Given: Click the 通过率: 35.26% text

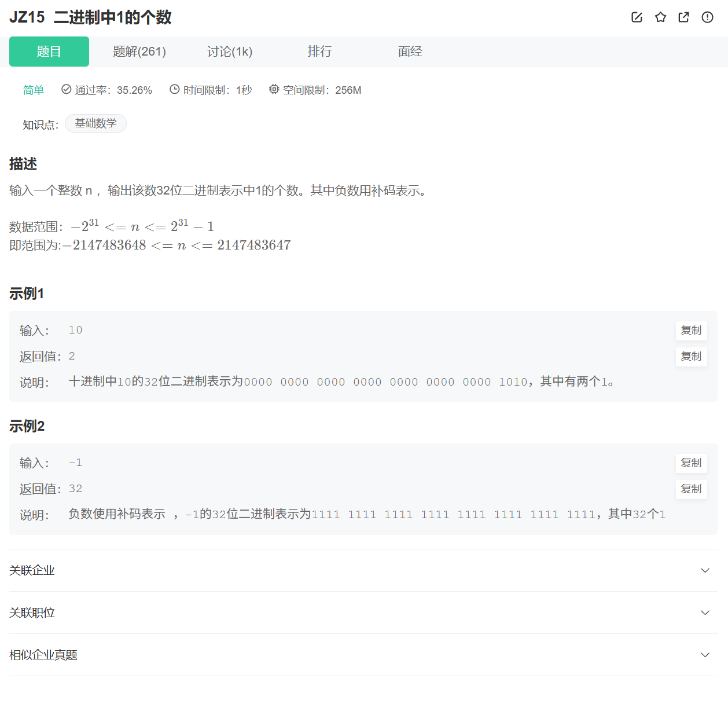Looking at the screenshot, I should pyautogui.click(x=113, y=90).
